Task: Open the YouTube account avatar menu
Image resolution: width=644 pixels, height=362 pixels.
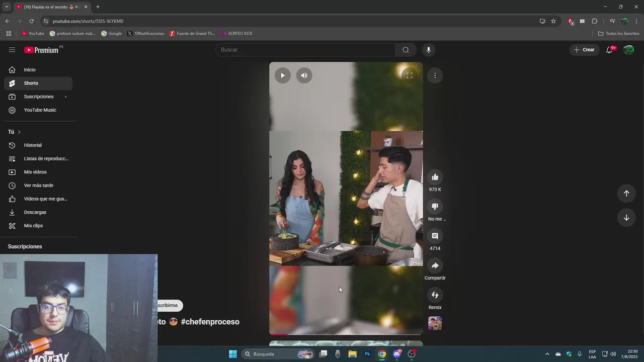Action: (628, 50)
